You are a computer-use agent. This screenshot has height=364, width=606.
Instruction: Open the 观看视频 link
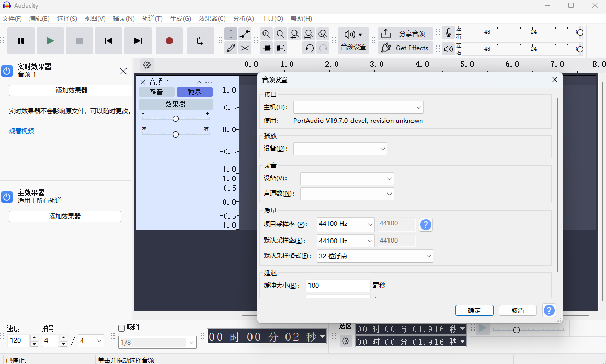click(x=21, y=131)
